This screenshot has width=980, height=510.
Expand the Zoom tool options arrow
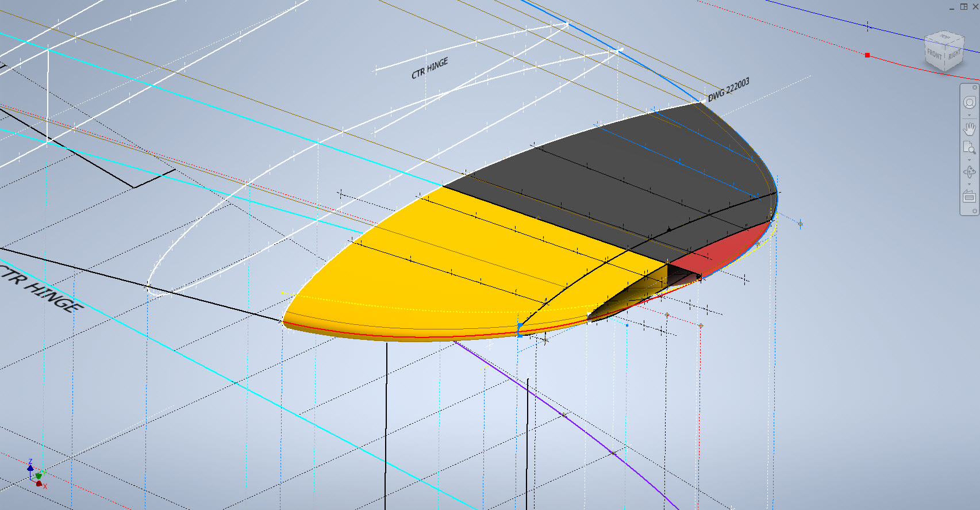pyautogui.click(x=969, y=159)
